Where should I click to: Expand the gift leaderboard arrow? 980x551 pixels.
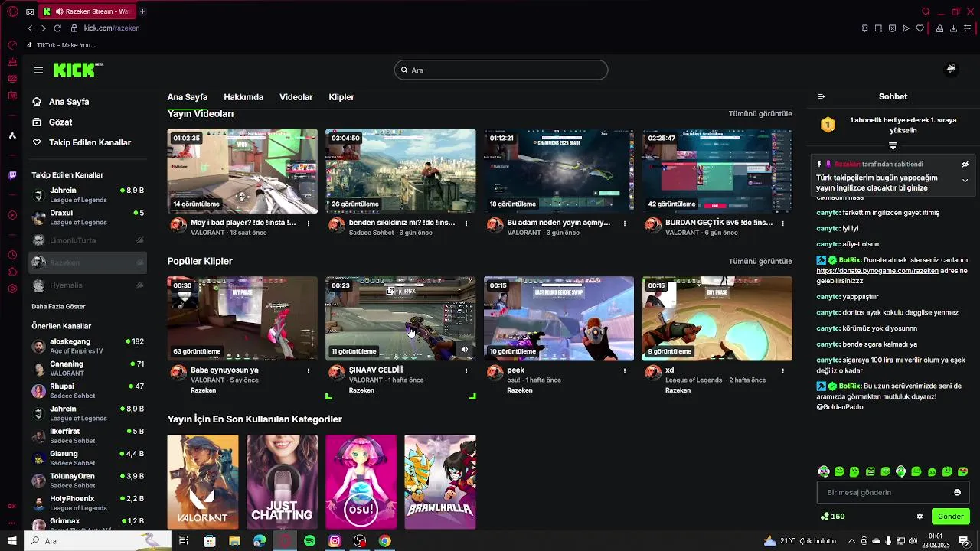click(x=893, y=145)
